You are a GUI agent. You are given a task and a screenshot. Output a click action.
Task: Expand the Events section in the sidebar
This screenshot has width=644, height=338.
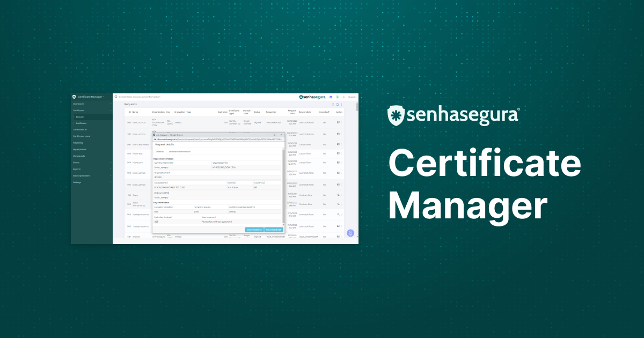(80, 163)
